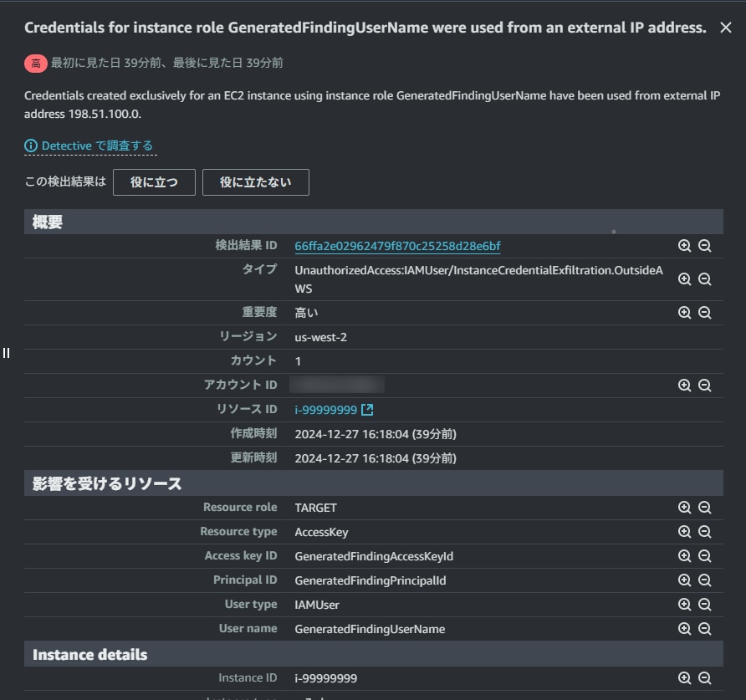Image resolution: width=746 pixels, height=700 pixels.
Task: Open Detective で調査する link
Action: (x=97, y=146)
